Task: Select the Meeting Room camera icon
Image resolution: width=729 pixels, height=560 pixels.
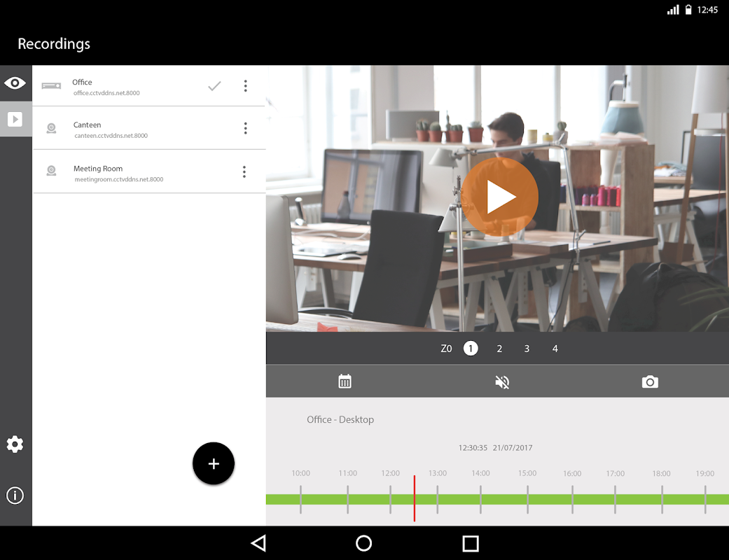Action: pos(52,171)
